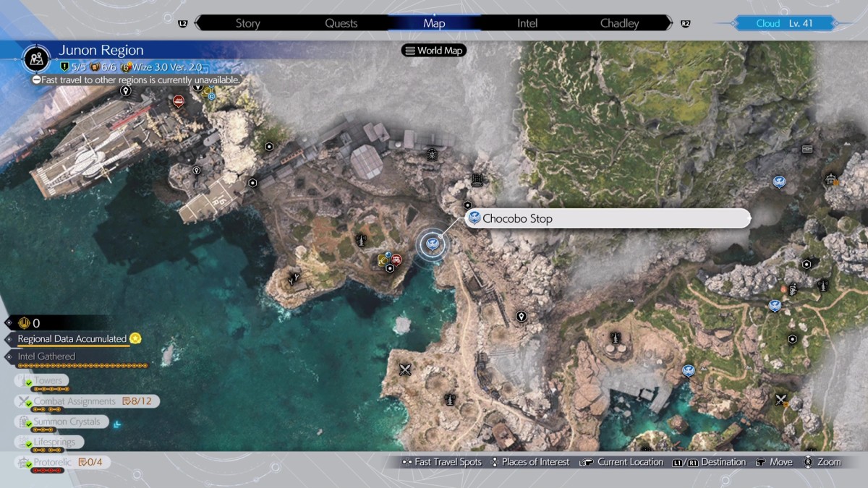Viewport: 868px width, 488px height.
Task: Click the red Protorelic progress dots
Action: click(48, 471)
